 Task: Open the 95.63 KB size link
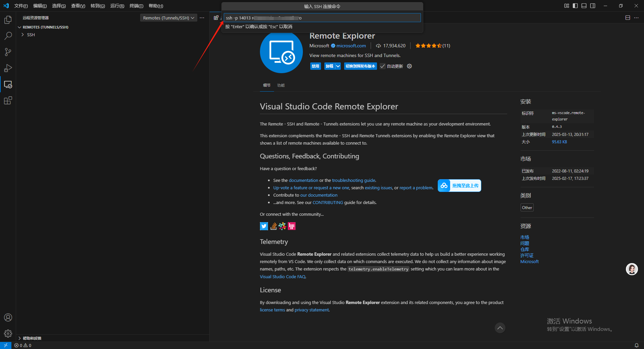tap(559, 142)
